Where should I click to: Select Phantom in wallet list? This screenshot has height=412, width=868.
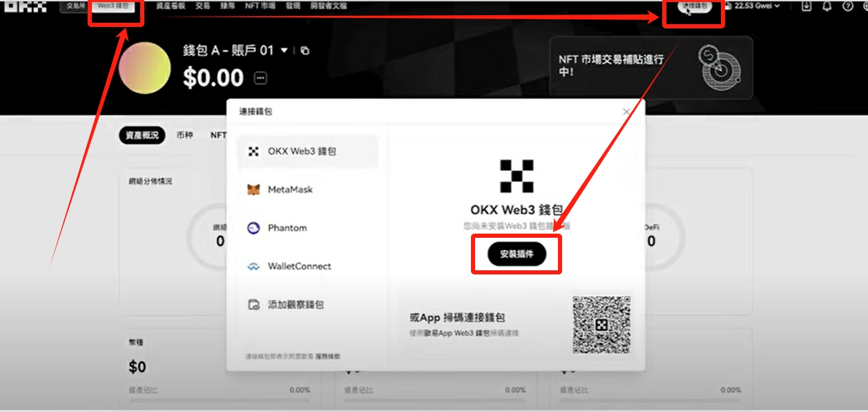[308, 227]
